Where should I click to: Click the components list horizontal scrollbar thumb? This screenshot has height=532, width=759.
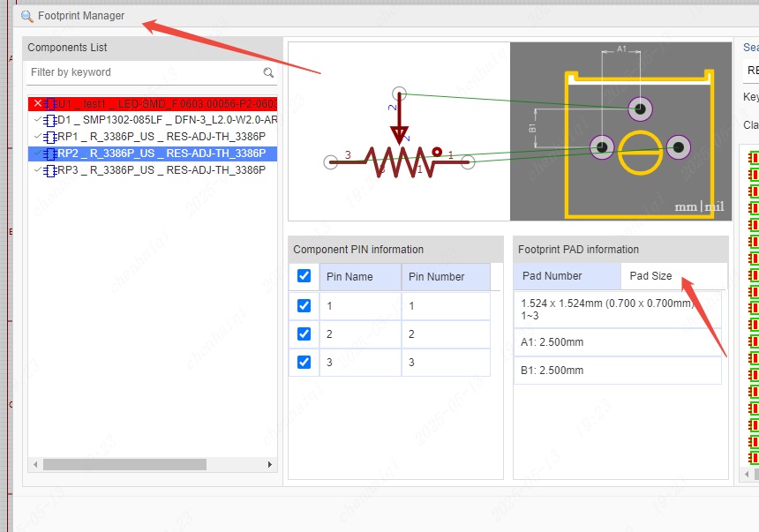(x=124, y=464)
